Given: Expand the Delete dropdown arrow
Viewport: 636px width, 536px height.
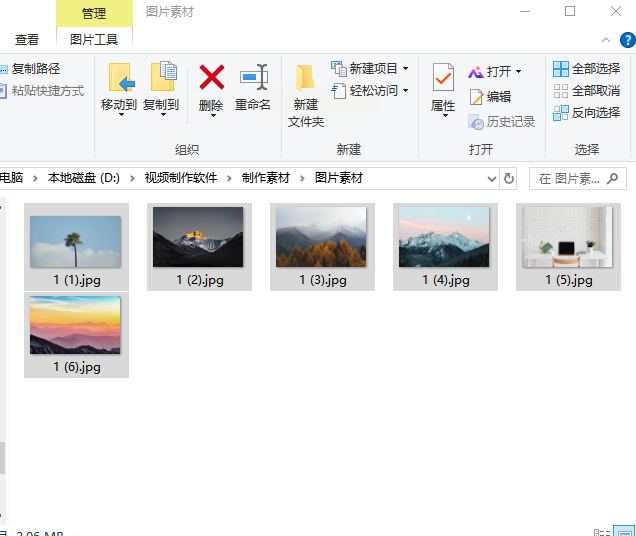Looking at the screenshot, I should (213, 116).
